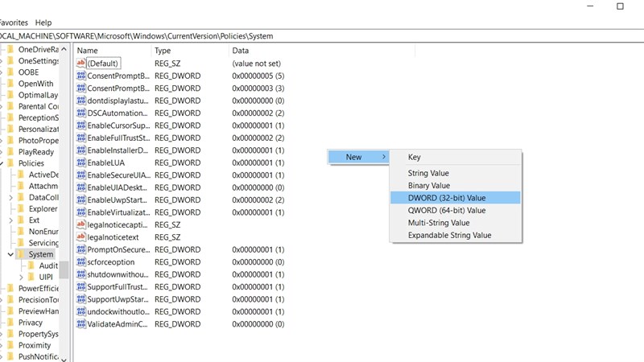Click the scforceoption DWORD value icon
Screen dimensions: 644x362
pos(80,262)
